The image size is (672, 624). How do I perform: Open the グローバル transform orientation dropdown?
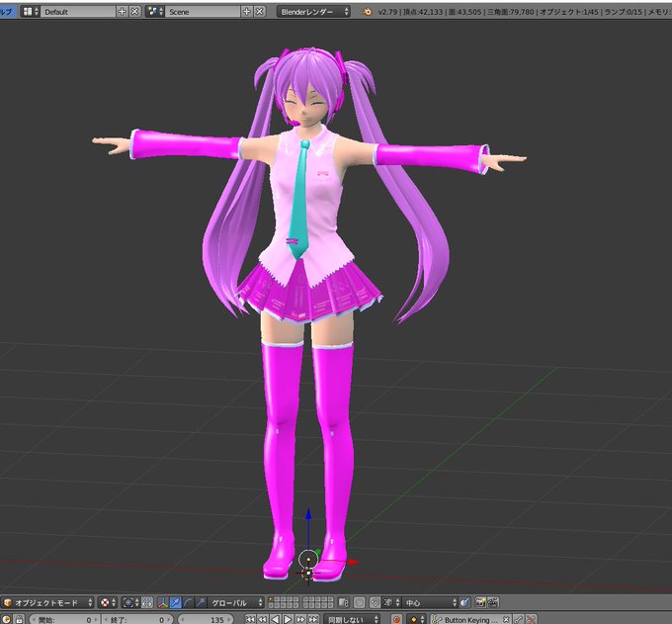(x=236, y=602)
